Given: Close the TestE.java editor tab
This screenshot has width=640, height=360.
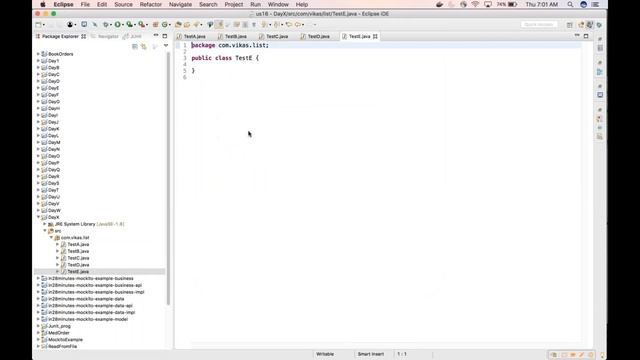Looking at the screenshot, I should pos(375,36).
